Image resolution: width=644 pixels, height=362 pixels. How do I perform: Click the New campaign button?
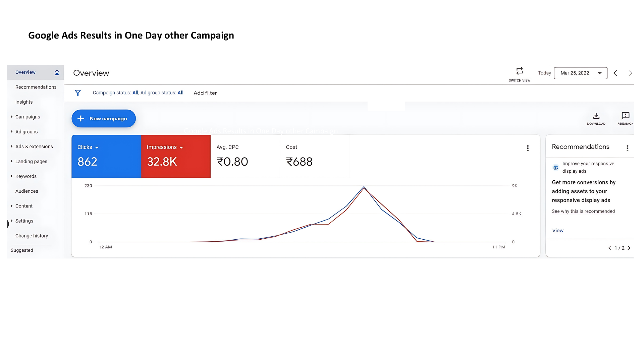tap(104, 119)
